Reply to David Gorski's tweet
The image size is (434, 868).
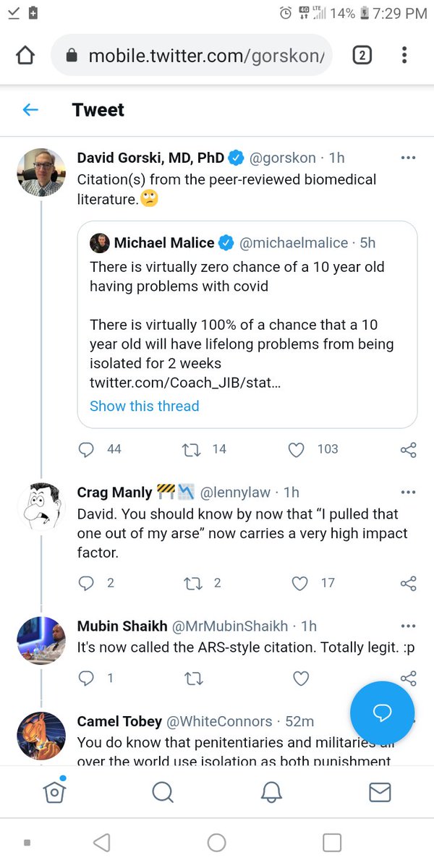pyautogui.click(x=87, y=449)
